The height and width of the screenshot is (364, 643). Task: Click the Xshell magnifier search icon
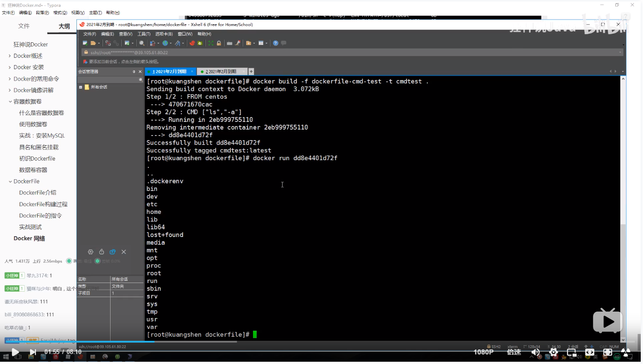(x=142, y=43)
